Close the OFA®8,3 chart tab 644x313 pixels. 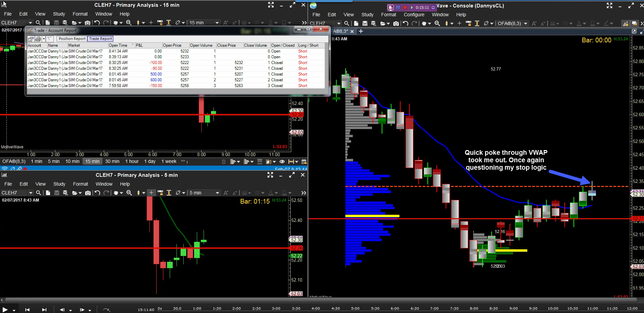click(352, 31)
